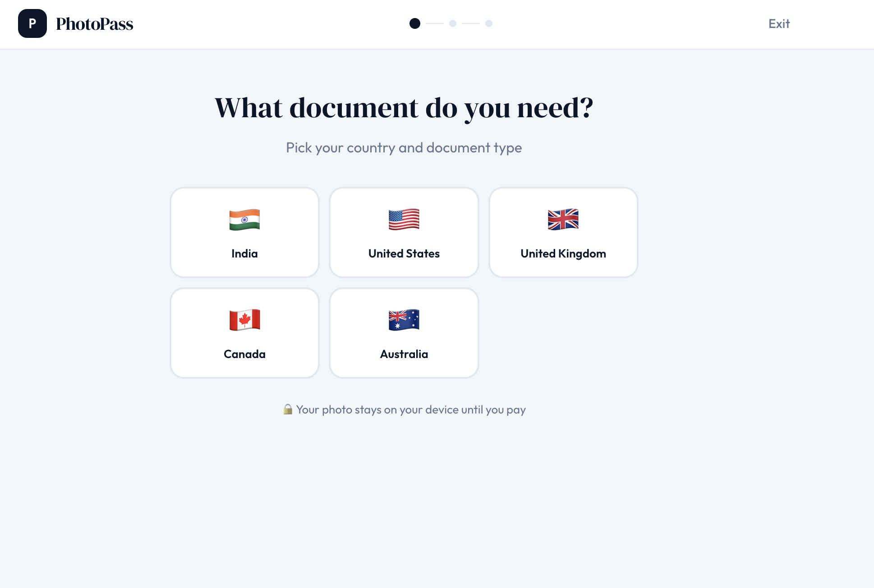Screen dimensions: 874x588
Task: Click the United Kingdom flag icon
Action: [563, 220]
